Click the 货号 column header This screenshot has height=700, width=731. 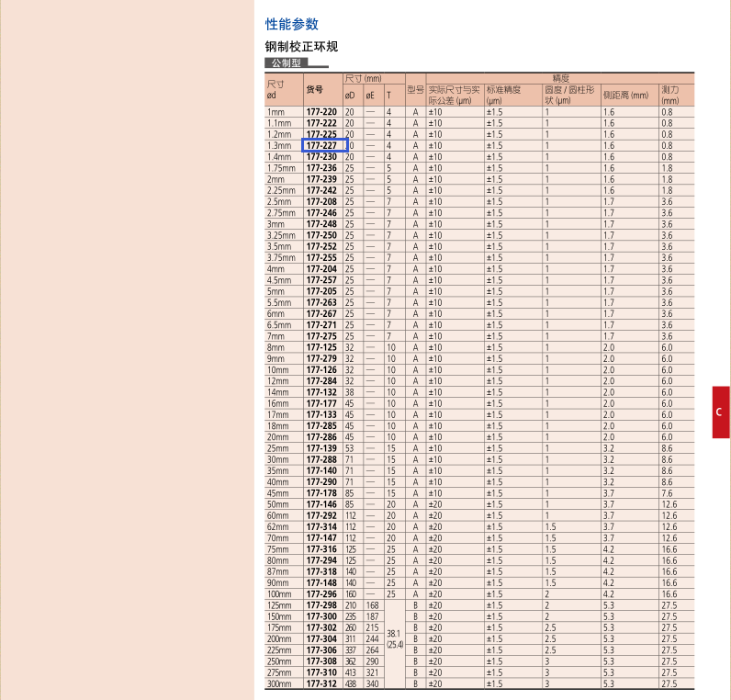[315, 89]
